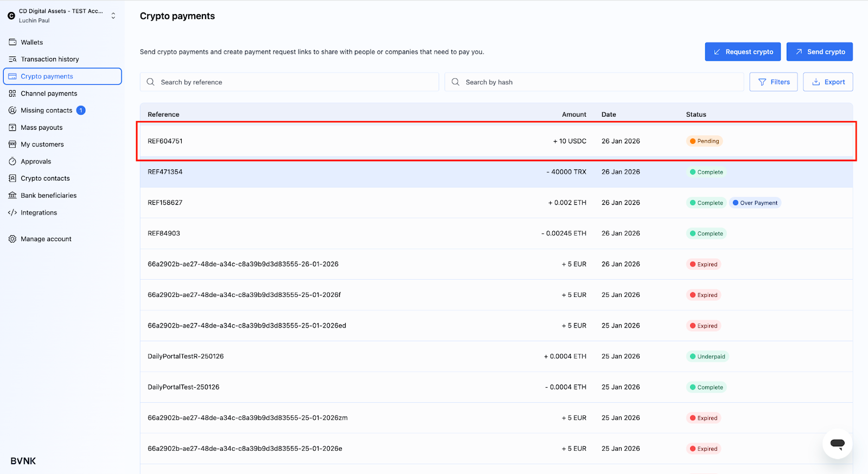Open the Filters panel
This screenshot has width=868, height=474.
pyautogui.click(x=773, y=82)
